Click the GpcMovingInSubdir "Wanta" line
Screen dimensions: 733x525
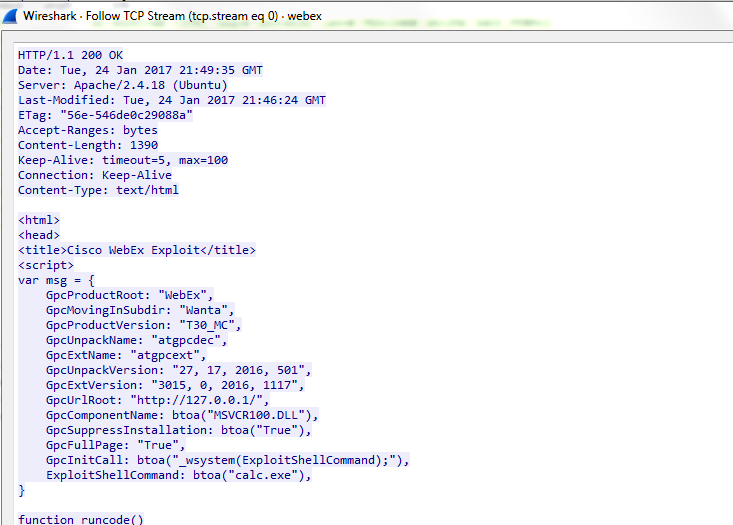point(140,310)
